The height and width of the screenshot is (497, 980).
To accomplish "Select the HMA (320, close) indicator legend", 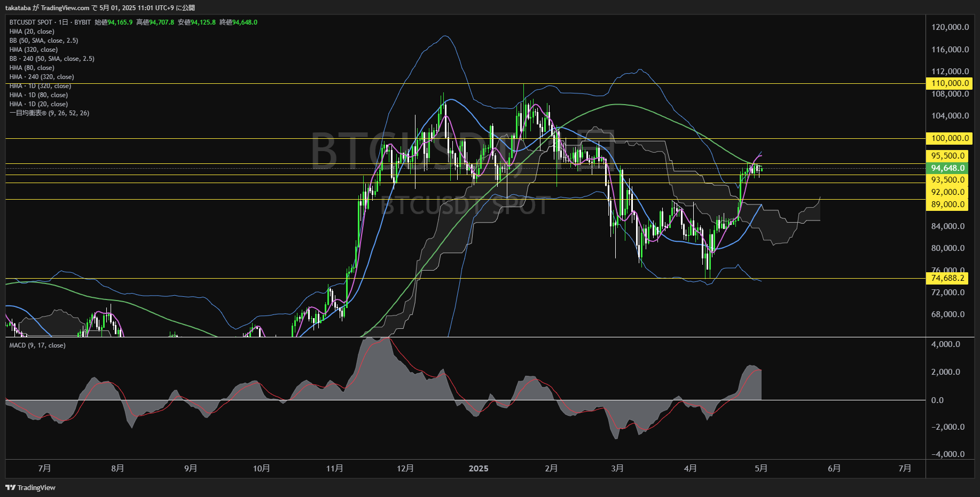I will tap(34, 50).
